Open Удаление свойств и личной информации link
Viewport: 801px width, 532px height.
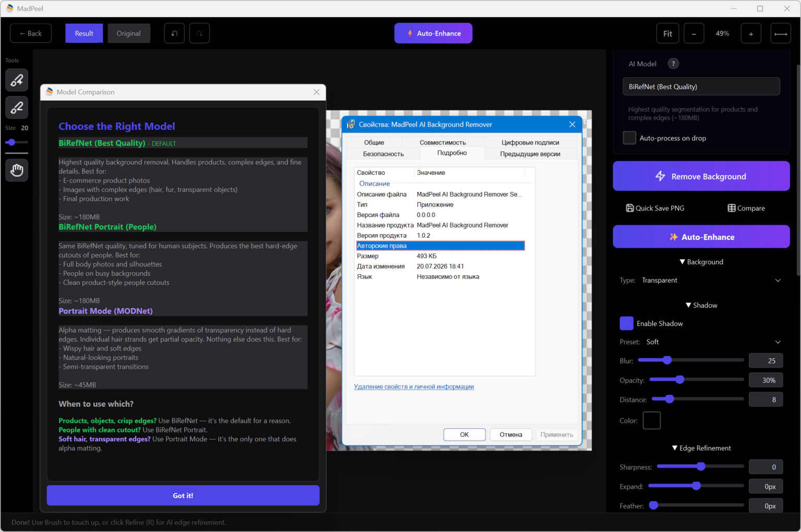[414, 386]
